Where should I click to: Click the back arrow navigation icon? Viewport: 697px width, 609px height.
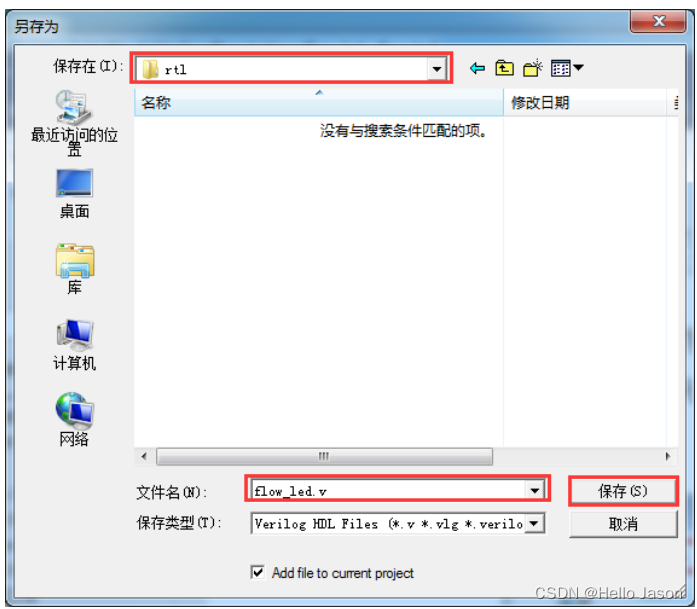pos(477,68)
